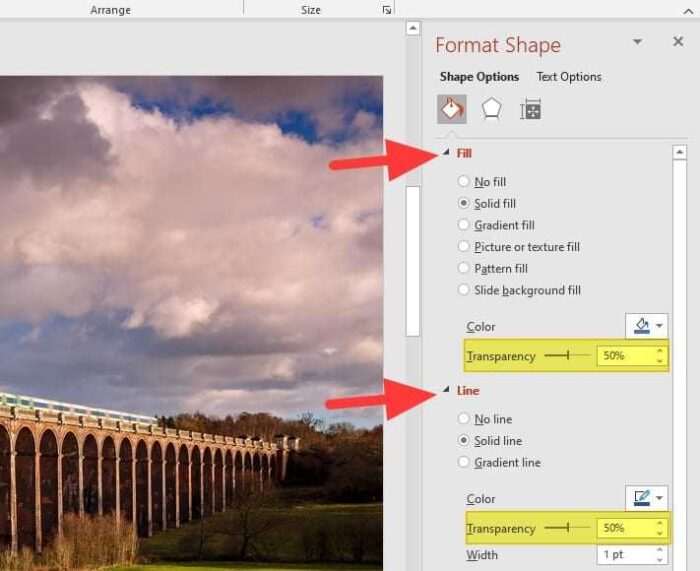The height and width of the screenshot is (571, 700).
Task: Open the line Color pen picker
Action: tap(647, 498)
